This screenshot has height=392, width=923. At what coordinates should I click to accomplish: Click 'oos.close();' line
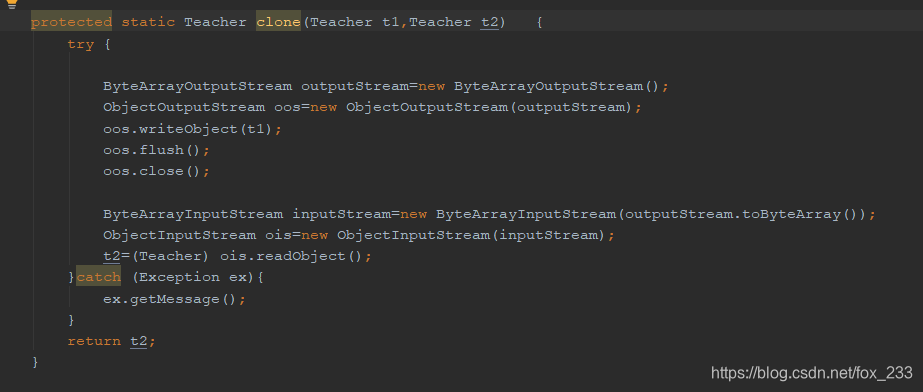tap(157, 171)
